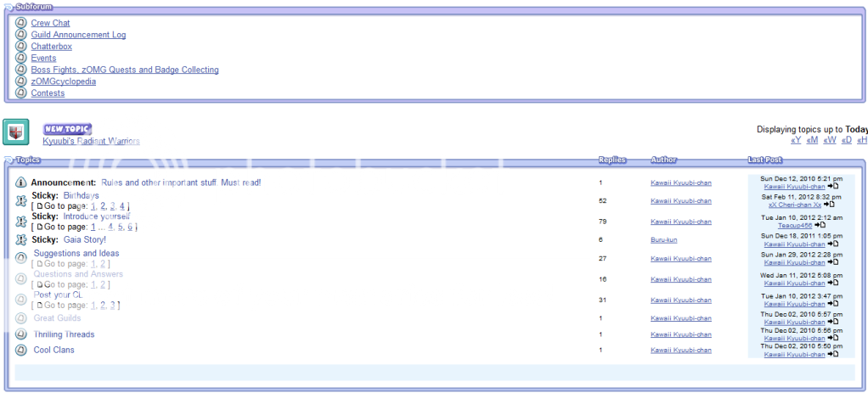This screenshot has height=393, width=868.
Task: Open zOMGcyclopedia subforum link
Action: pos(64,81)
